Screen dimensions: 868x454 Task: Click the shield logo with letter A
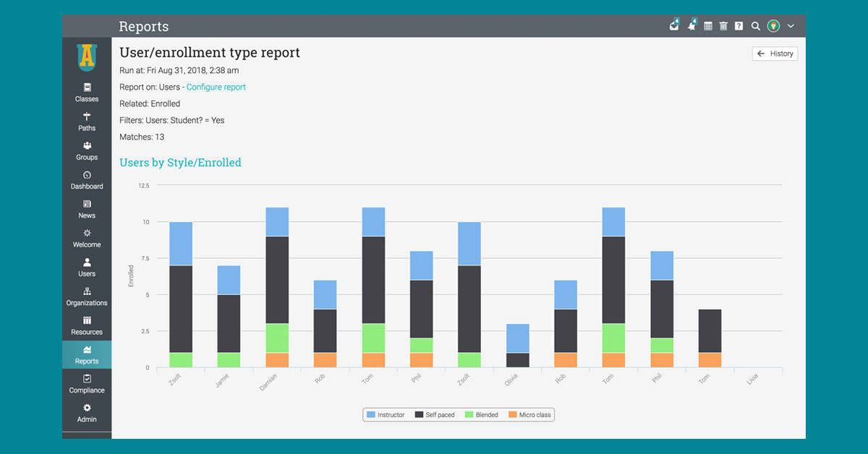tap(87, 58)
